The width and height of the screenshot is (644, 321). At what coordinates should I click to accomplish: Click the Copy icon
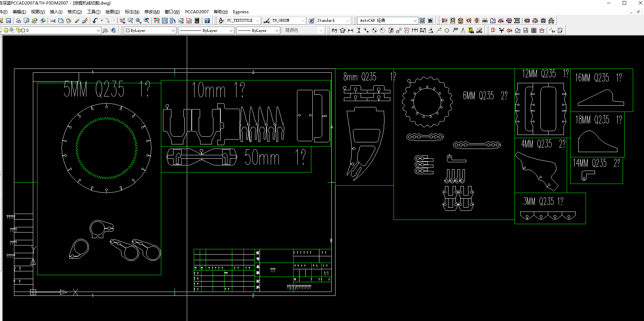click(x=61, y=21)
